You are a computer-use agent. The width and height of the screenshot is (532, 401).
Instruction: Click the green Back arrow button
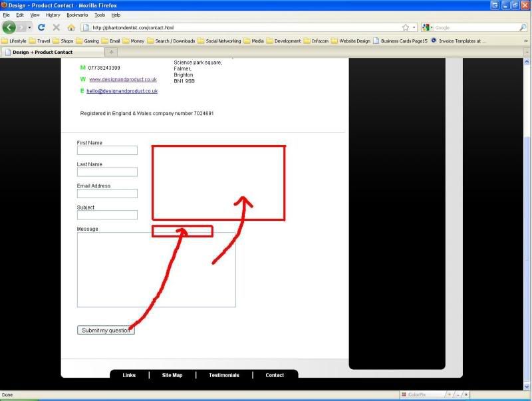pyautogui.click(x=9, y=27)
